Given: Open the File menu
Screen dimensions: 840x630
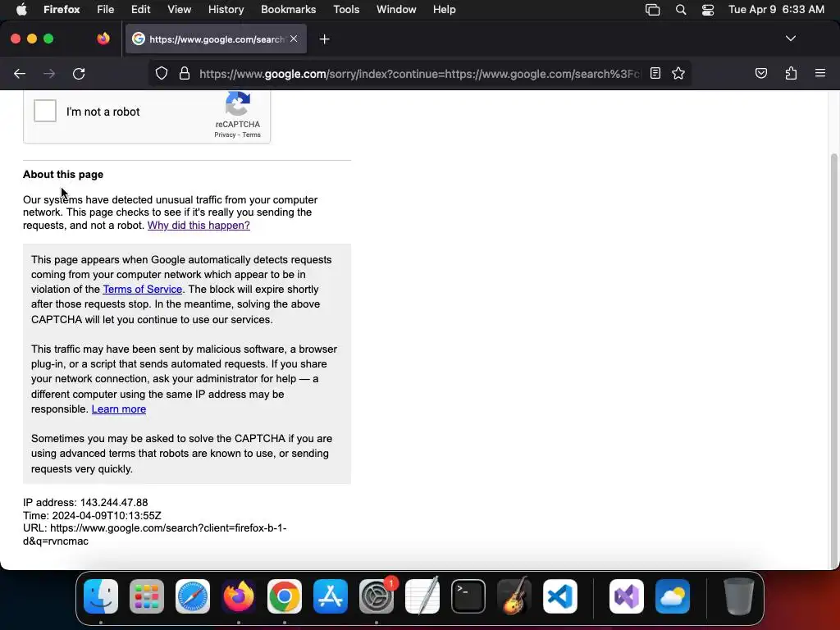Looking at the screenshot, I should [x=106, y=10].
